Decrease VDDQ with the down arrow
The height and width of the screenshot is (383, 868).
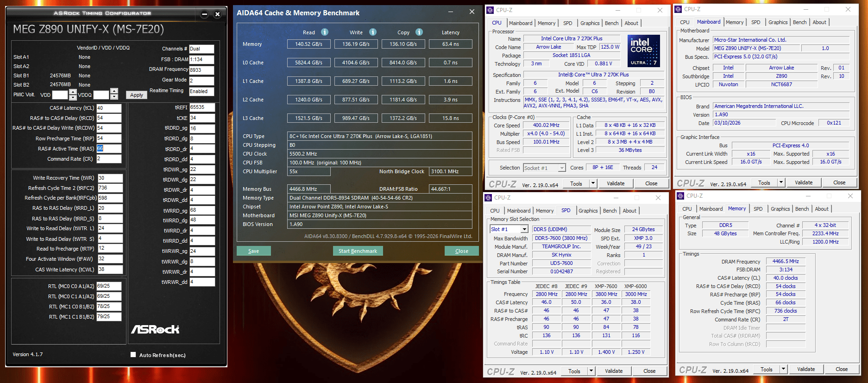[x=114, y=96]
